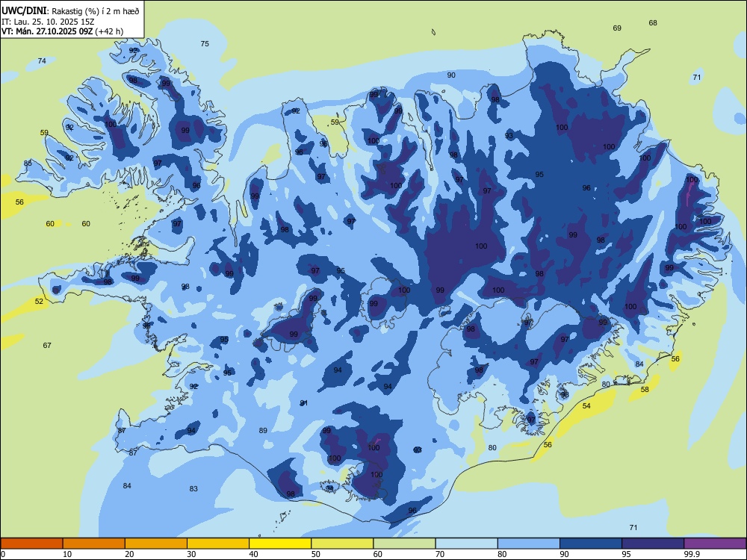Click the 40–50 bright yellow legend swatch

[280, 544]
